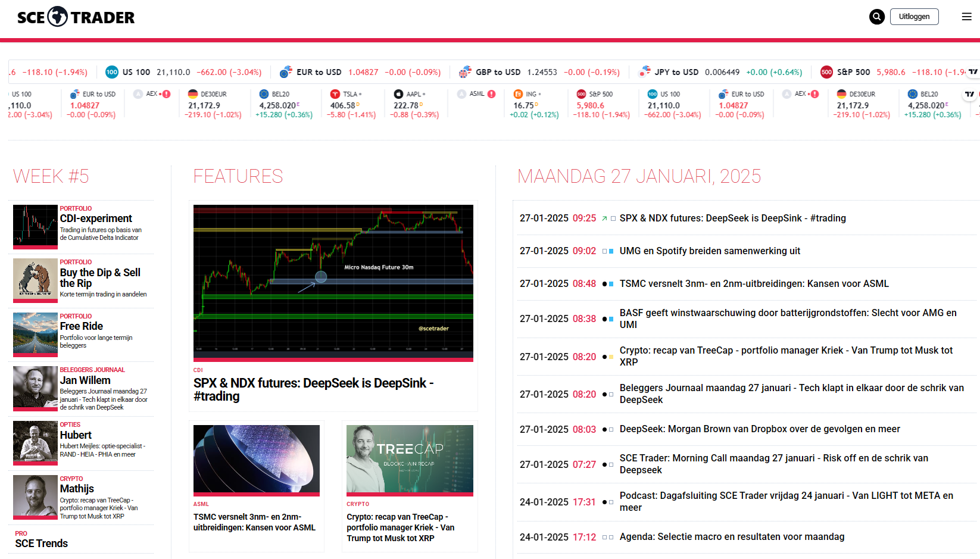Click FEATURES heading

[x=238, y=176]
